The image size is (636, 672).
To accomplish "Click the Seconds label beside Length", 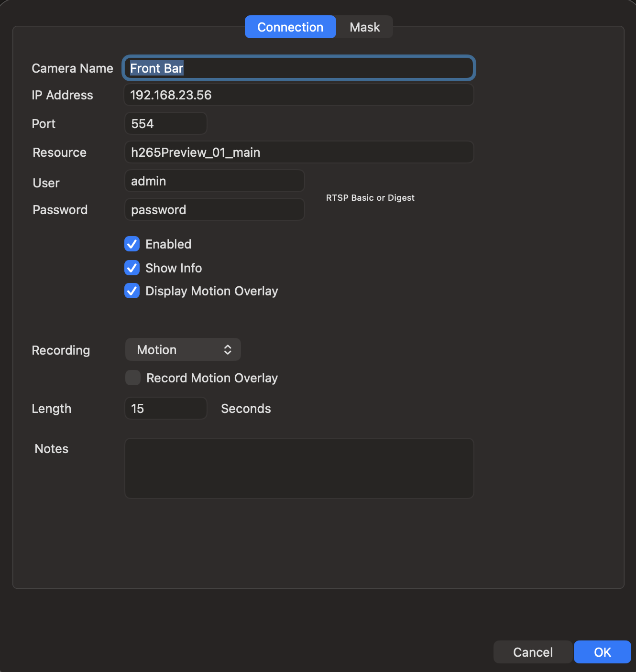I will (246, 409).
